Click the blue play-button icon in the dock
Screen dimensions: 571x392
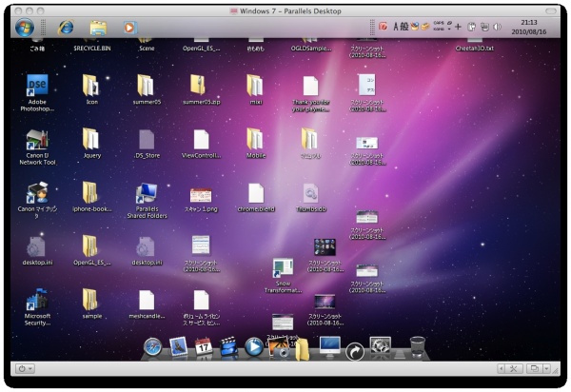point(254,347)
